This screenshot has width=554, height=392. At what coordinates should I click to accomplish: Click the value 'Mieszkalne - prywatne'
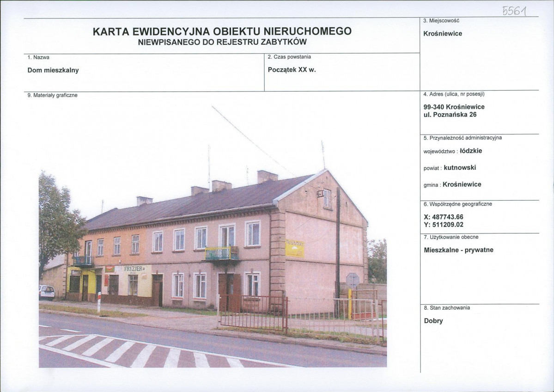coord(459,250)
